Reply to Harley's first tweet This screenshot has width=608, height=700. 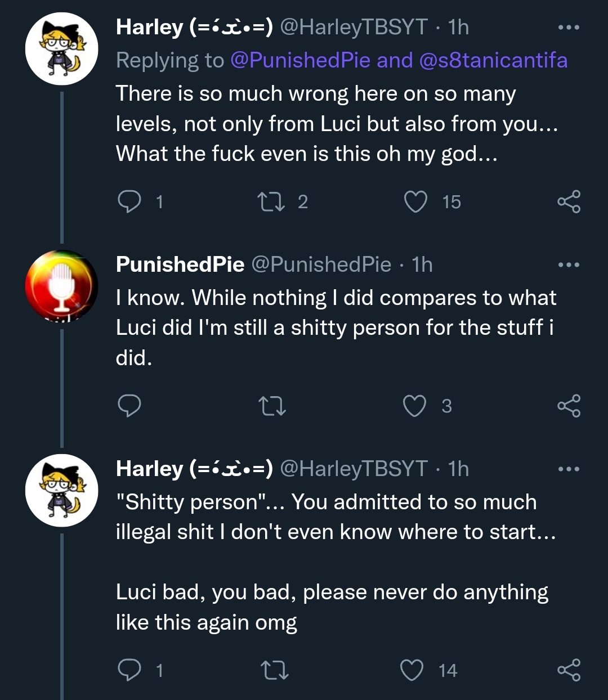[129, 201]
